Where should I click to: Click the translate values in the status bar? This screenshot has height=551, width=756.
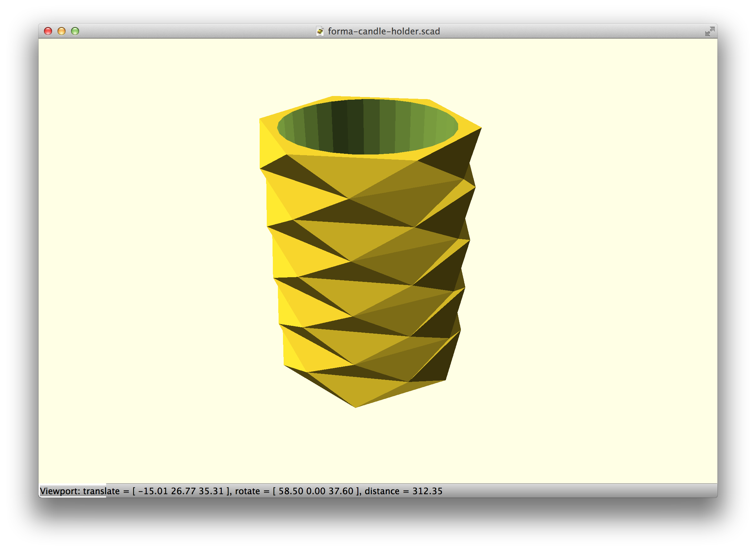(181, 491)
